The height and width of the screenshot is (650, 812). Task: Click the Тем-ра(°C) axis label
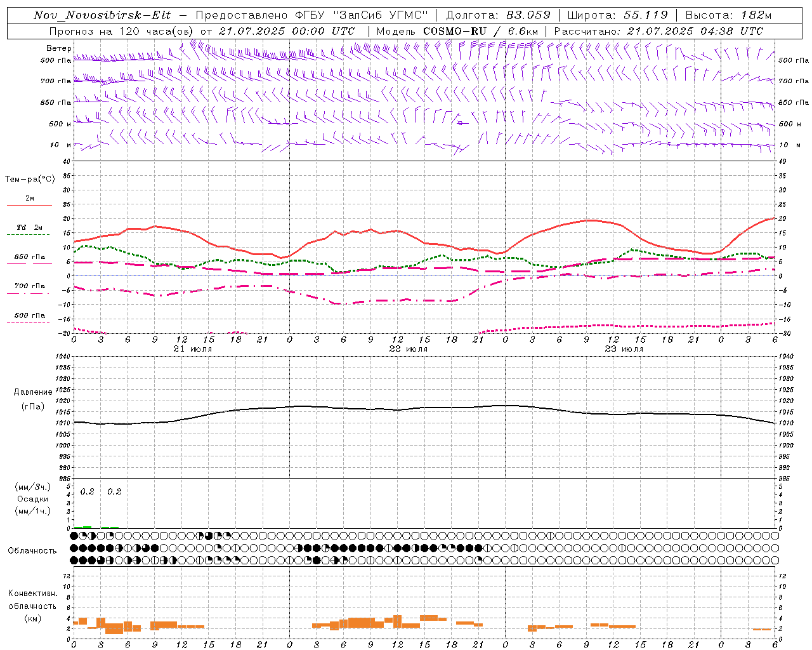30,180
